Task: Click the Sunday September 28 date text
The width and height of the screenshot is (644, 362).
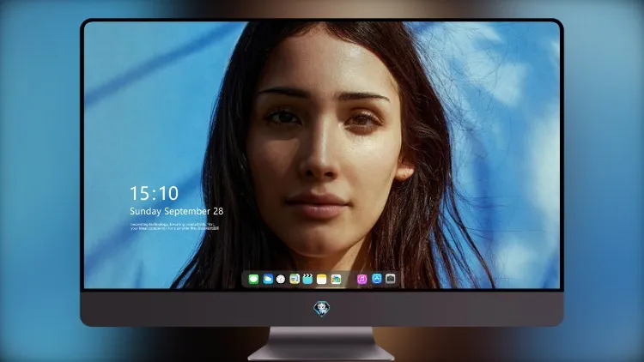Action: pos(177,211)
